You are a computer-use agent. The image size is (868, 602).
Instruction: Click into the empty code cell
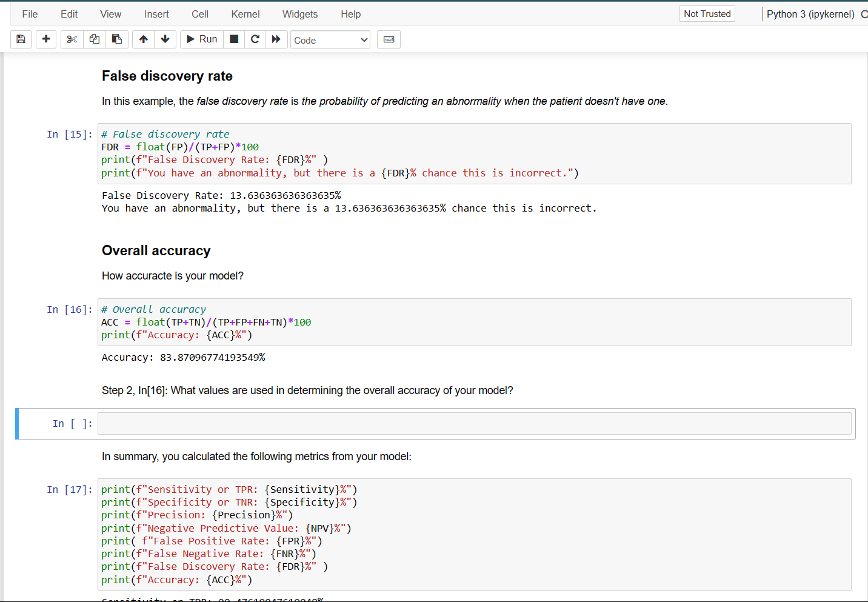pyautogui.click(x=474, y=424)
